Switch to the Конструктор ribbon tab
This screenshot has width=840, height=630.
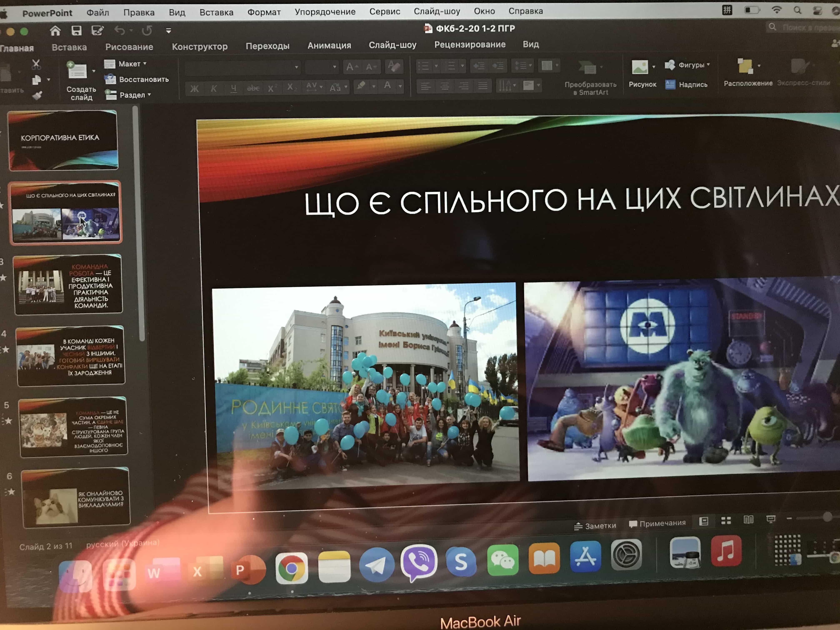(x=200, y=46)
